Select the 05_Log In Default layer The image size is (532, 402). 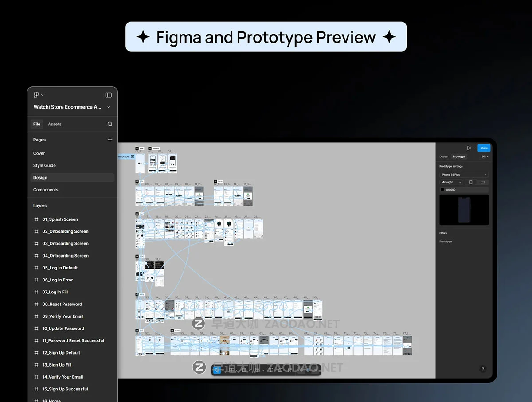(60, 268)
